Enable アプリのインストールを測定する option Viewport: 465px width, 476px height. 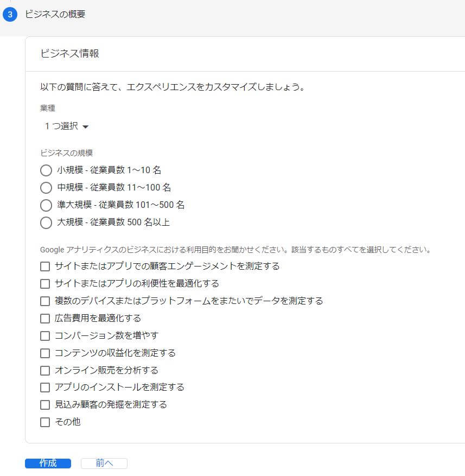[x=45, y=387]
